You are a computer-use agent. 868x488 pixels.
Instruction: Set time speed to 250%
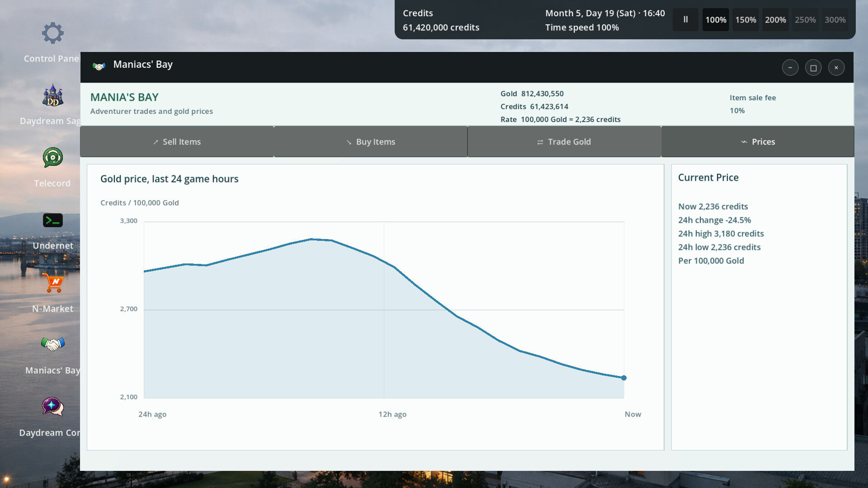tap(805, 19)
